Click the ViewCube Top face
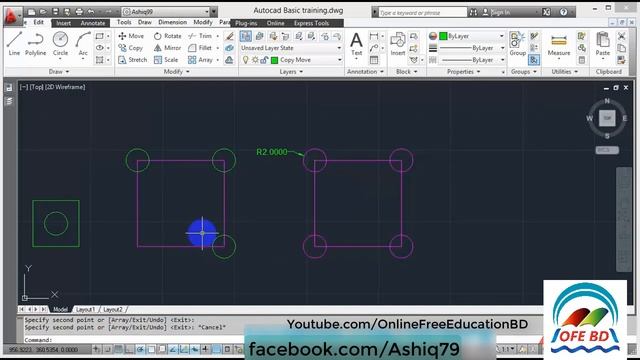The image size is (640, 360). [x=607, y=118]
